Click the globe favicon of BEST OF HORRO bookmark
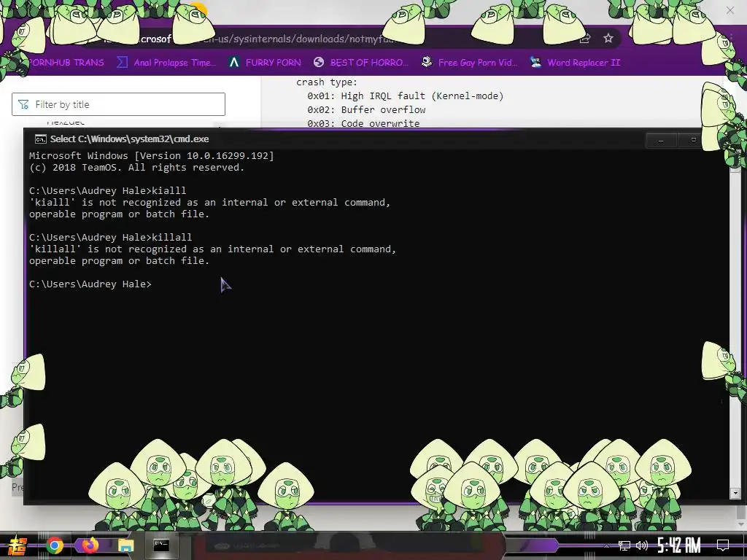This screenshot has width=747, height=560. click(319, 63)
